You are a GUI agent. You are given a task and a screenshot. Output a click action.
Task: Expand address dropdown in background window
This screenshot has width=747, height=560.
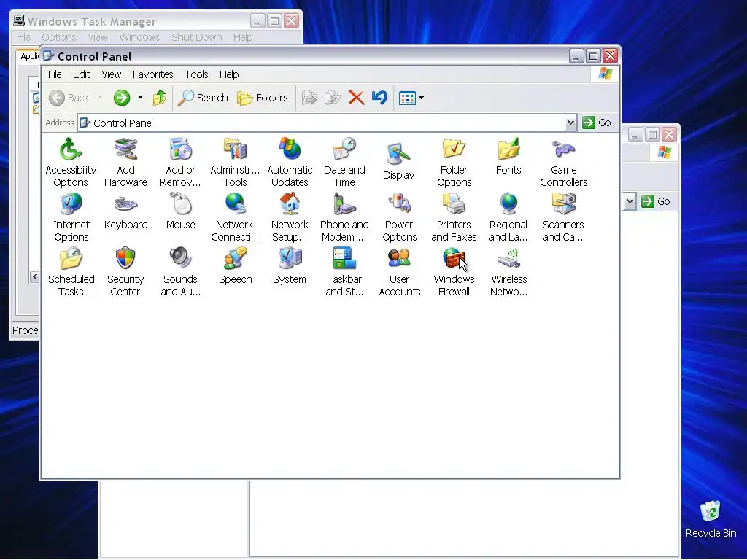click(x=630, y=201)
